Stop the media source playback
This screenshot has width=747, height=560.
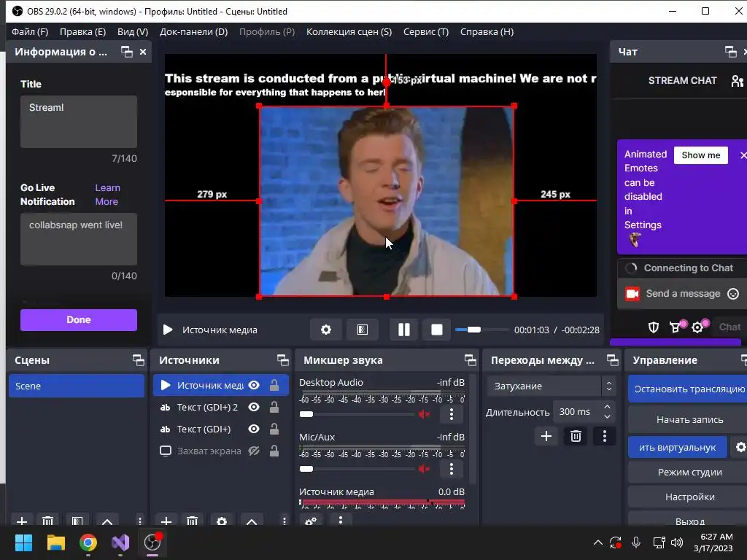click(437, 330)
